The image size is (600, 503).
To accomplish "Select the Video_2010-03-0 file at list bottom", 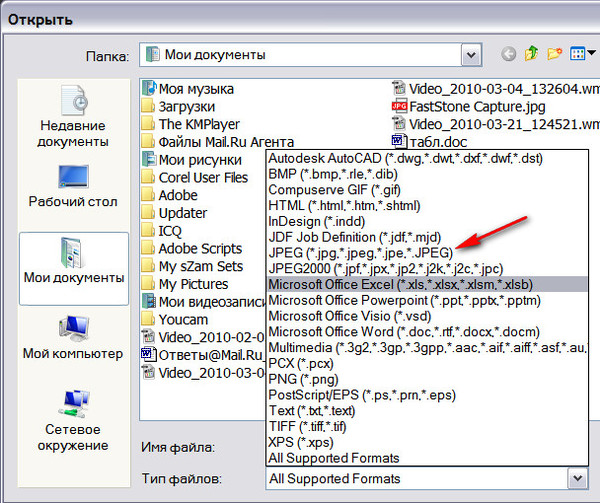I will pyautogui.click(x=203, y=373).
